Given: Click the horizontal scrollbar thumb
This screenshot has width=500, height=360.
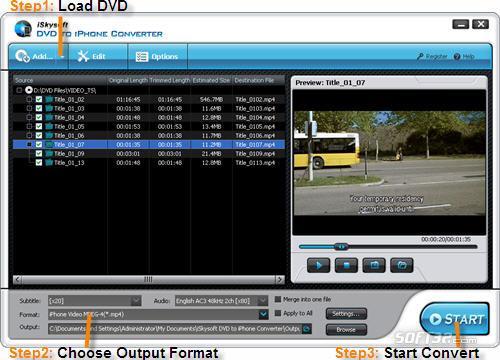Looking at the screenshot, I should pyautogui.click(x=148, y=279).
